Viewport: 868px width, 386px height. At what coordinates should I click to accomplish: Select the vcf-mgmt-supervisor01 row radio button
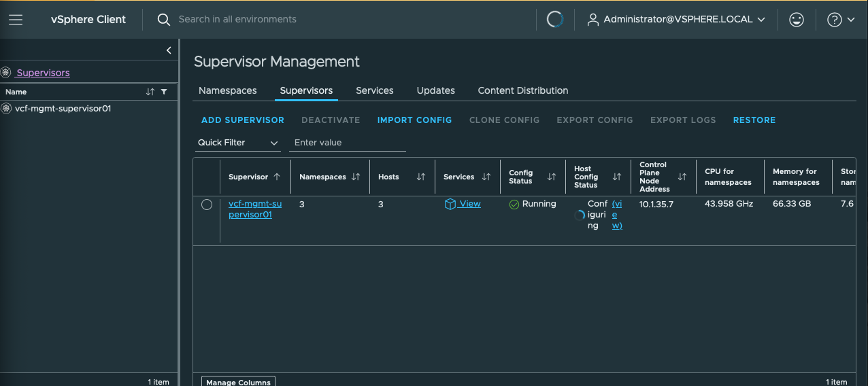(x=207, y=205)
